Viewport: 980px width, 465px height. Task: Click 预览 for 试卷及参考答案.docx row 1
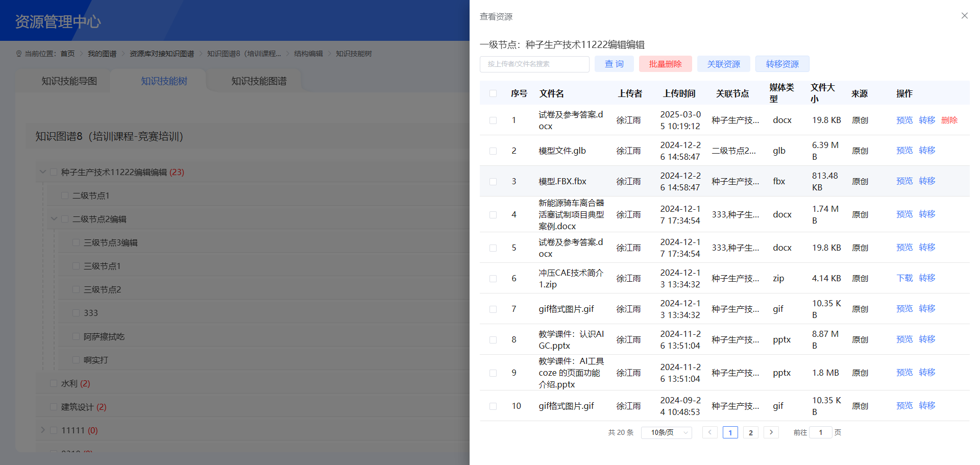click(904, 120)
